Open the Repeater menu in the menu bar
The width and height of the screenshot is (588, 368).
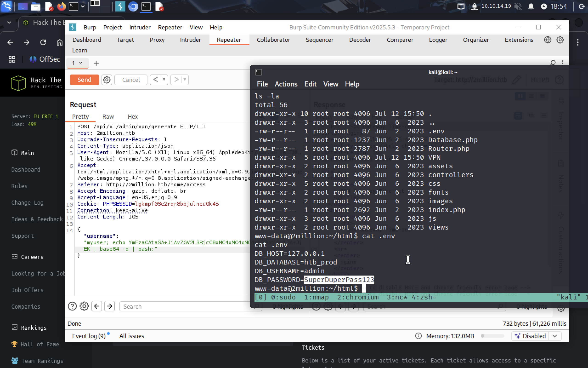click(x=170, y=27)
